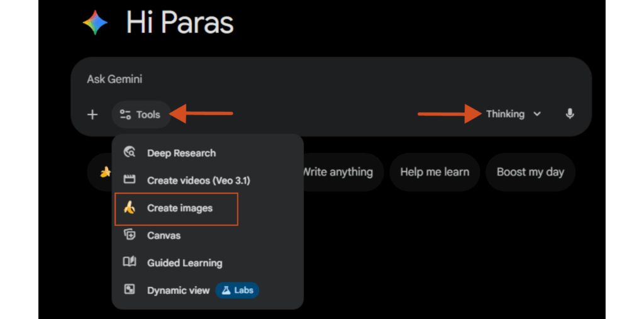Click the Gemini sparkle logo
644x319 pixels.
click(x=95, y=23)
